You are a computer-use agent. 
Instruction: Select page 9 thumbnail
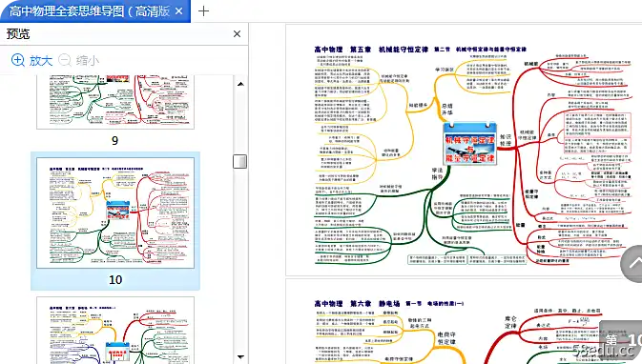(x=115, y=102)
